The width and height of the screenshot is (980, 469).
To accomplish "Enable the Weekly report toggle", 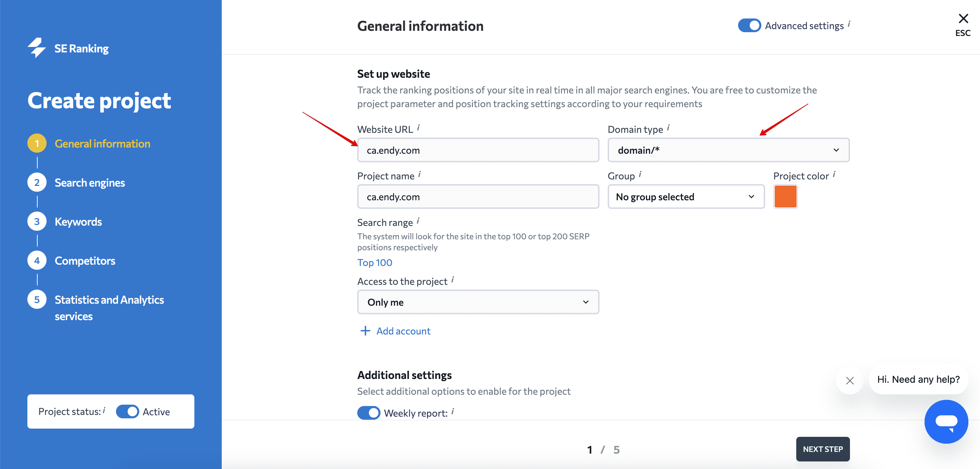I will 369,413.
